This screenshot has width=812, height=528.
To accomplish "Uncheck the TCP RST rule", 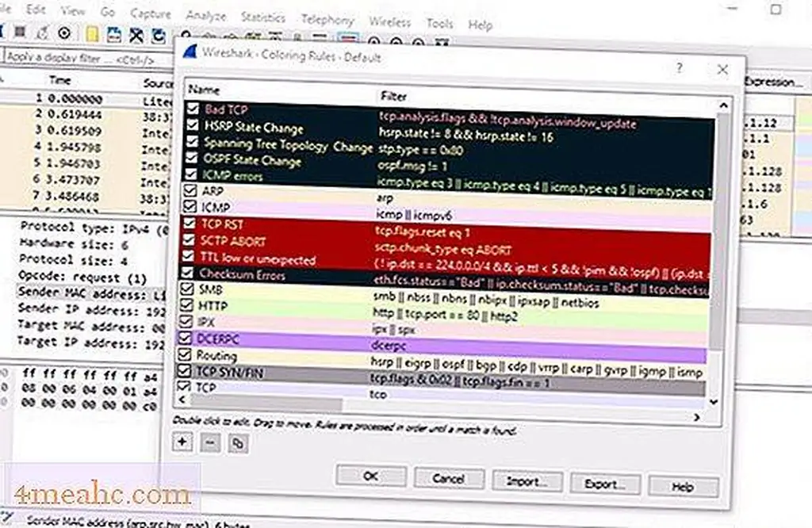I will (189, 223).
